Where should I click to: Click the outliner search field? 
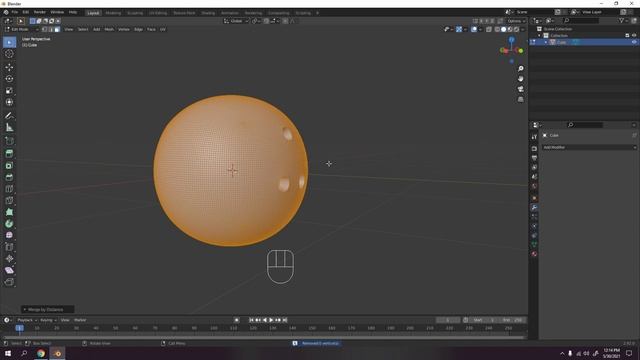[581, 20]
